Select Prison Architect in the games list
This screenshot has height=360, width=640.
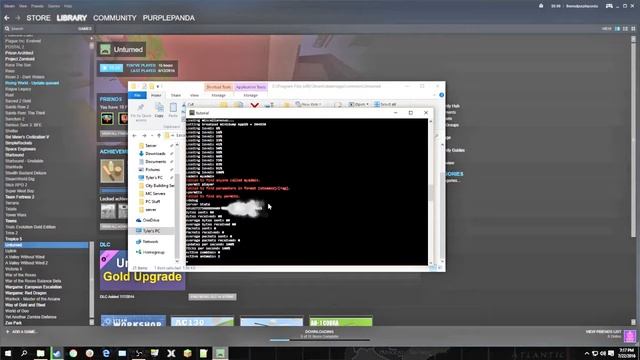[x=19, y=53]
